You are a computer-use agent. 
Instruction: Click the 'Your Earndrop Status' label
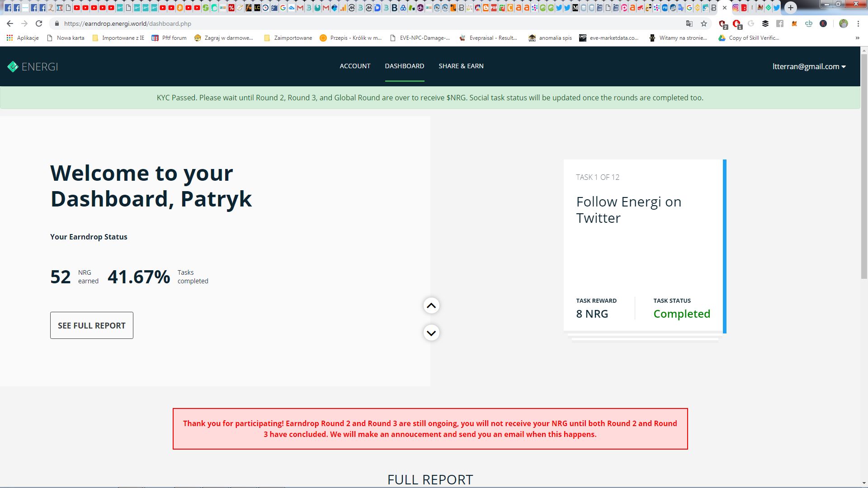[89, 237]
